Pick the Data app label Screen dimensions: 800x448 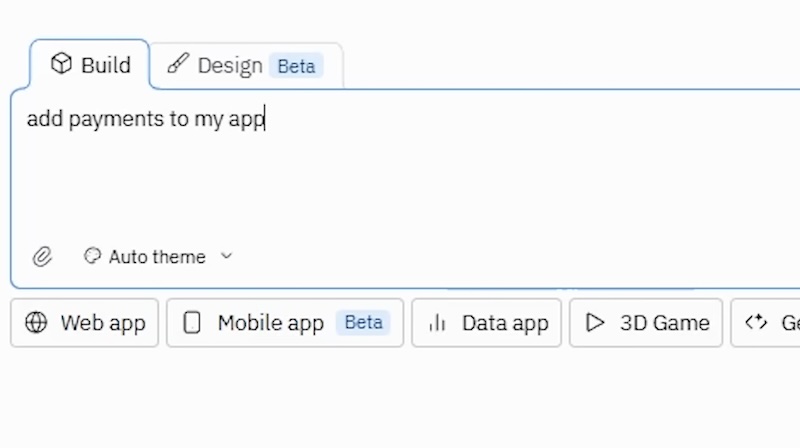(x=505, y=323)
